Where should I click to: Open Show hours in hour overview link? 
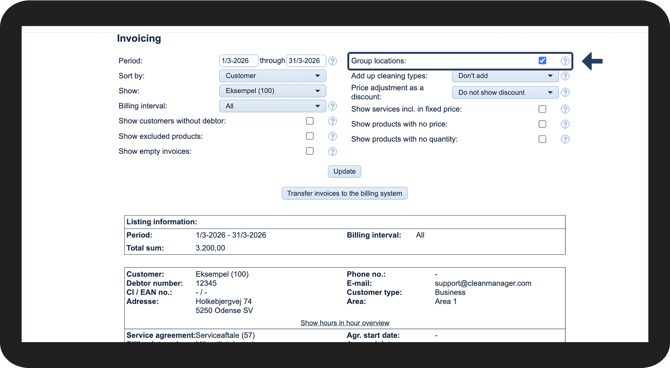click(x=345, y=323)
